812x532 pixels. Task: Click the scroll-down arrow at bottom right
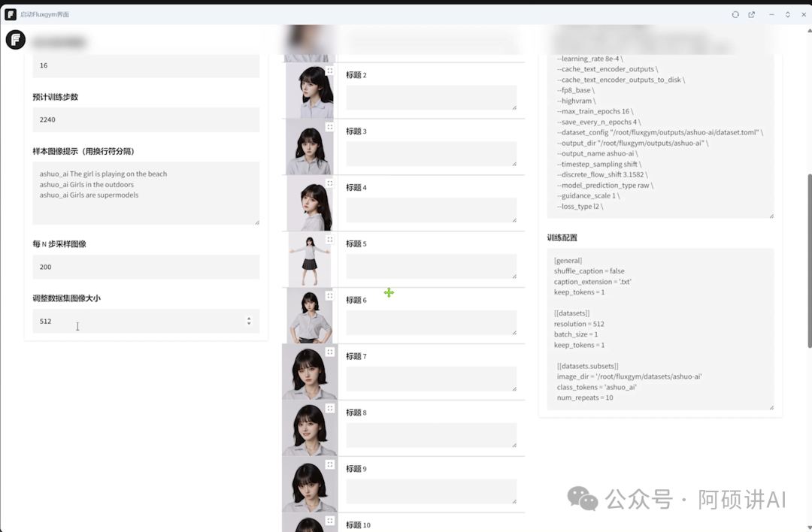click(810, 527)
